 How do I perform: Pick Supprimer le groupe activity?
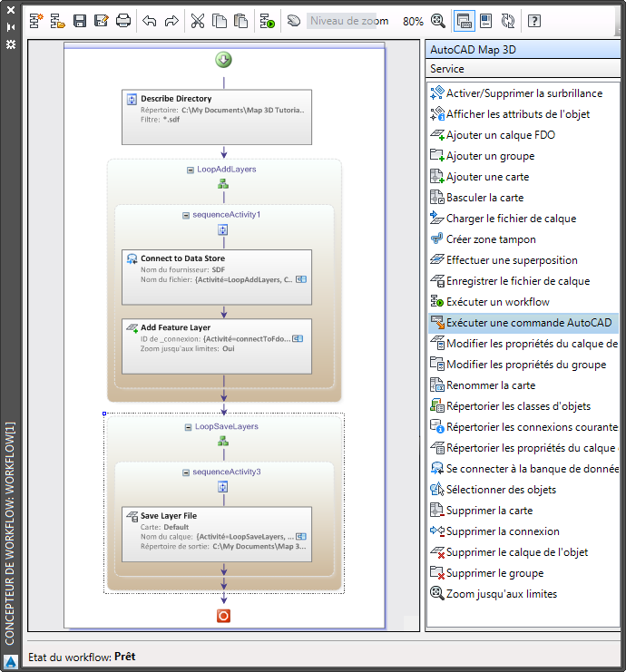click(523, 573)
